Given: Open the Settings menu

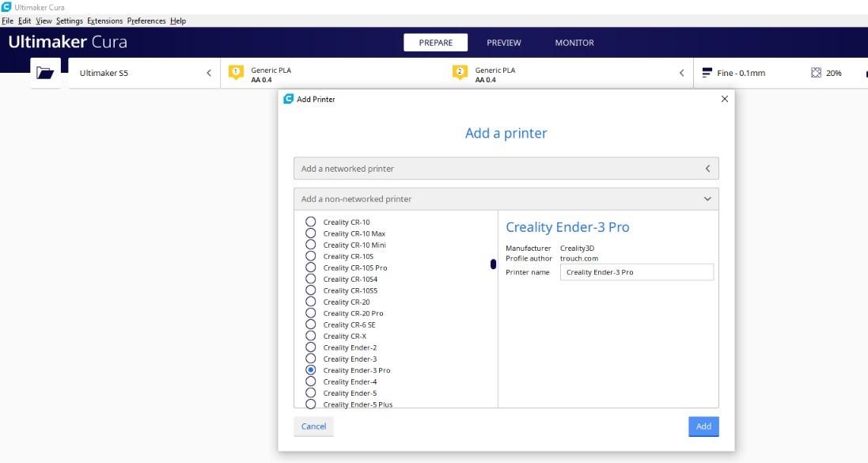Looking at the screenshot, I should coord(69,21).
